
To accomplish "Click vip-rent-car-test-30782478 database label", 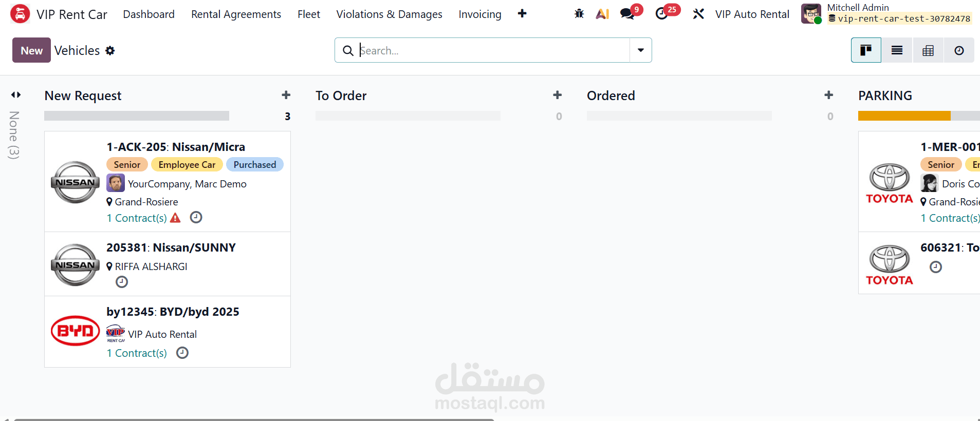I will 904,18.
